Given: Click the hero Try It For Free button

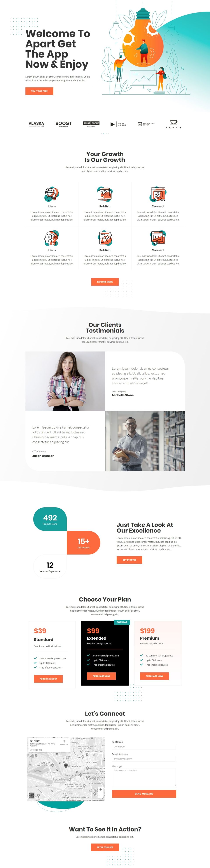Looking at the screenshot, I should (x=39, y=91).
